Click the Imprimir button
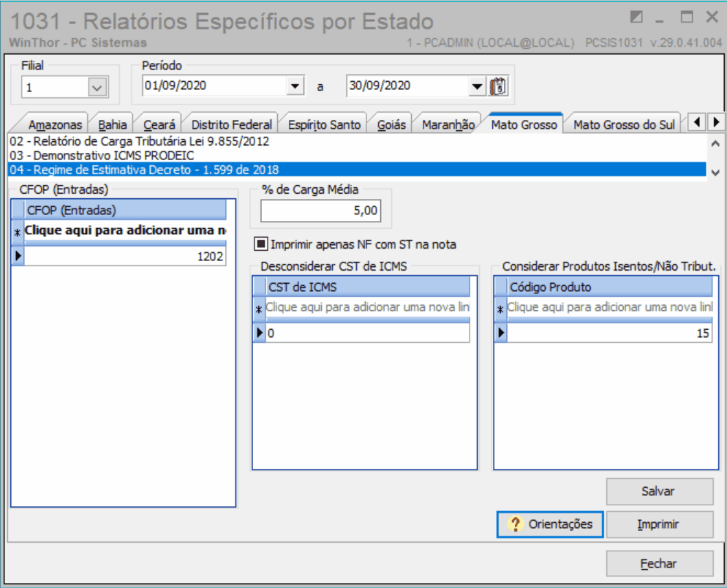The image size is (727, 588). tap(659, 524)
